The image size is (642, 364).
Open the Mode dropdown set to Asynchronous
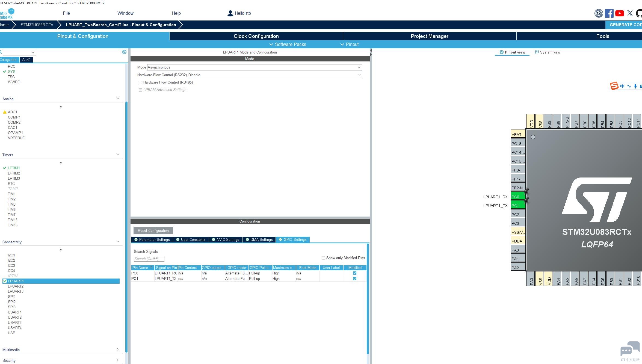tap(255, 67)
